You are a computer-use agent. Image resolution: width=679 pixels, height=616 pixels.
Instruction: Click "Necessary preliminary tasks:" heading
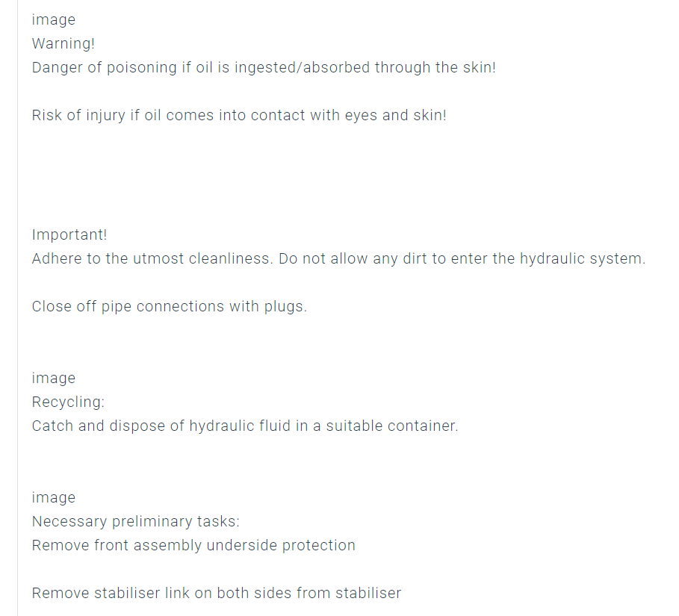click(135, 522)
